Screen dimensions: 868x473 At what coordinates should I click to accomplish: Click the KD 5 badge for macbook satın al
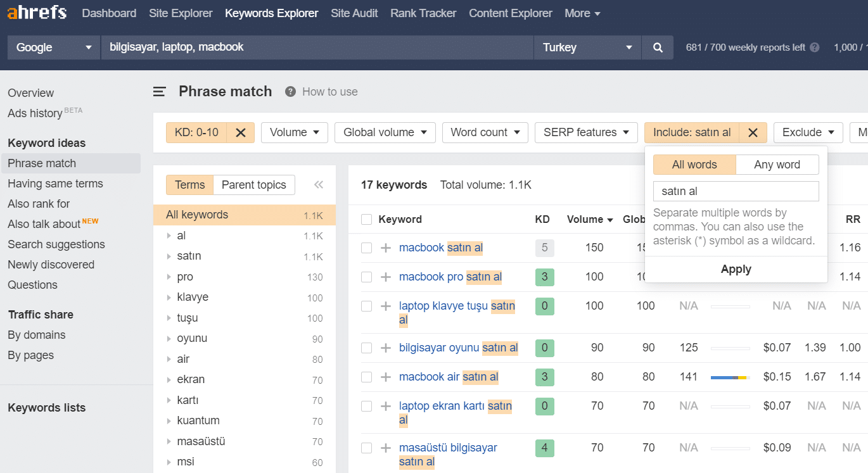[545, 248]
